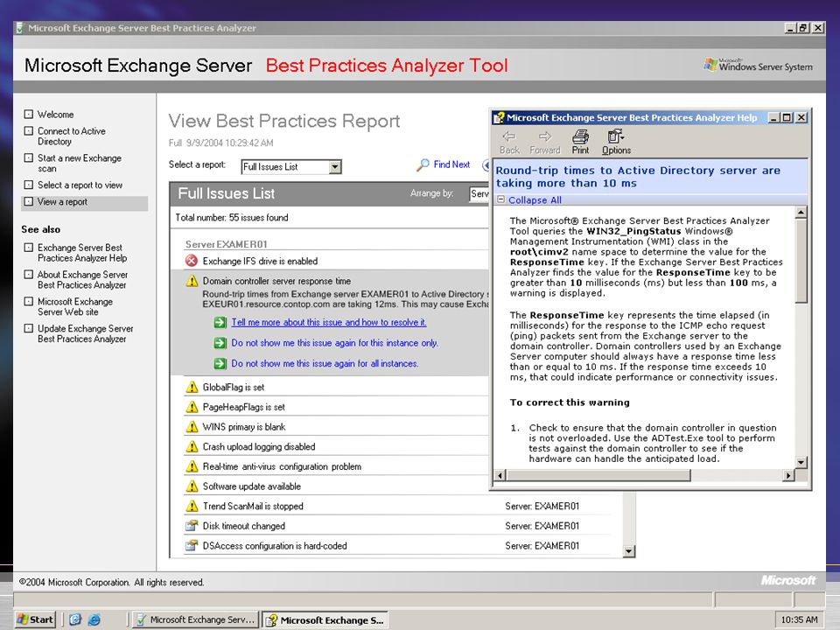Click the first quick launch icon beside Start

[75, 619]
